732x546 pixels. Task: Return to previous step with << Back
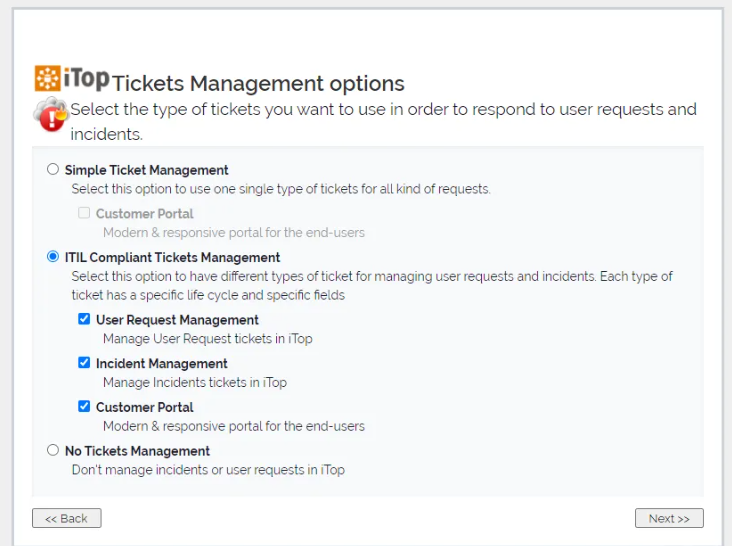coord(67,518)
